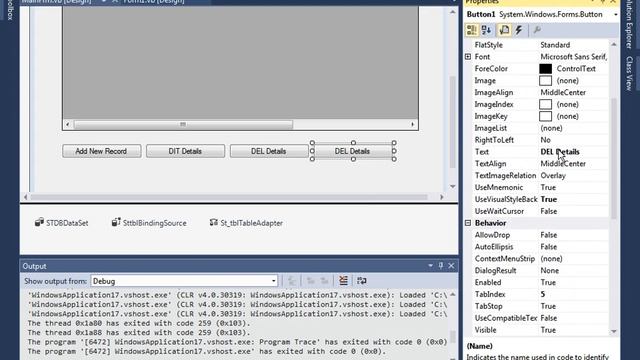Clear all output in Output window

(x=343, y=281)
